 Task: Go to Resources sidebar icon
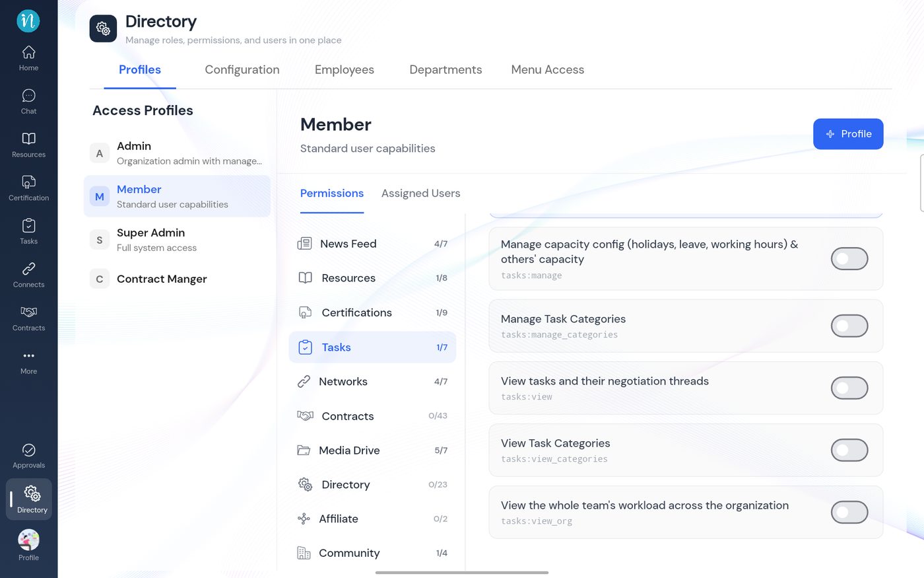28,145
